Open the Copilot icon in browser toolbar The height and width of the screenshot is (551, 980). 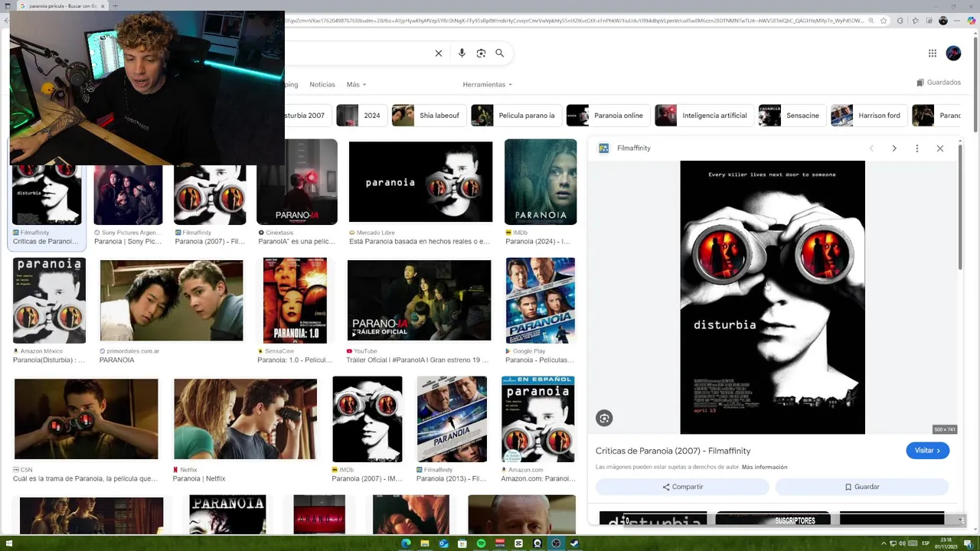pyautogui.click(x=972, y=21)
